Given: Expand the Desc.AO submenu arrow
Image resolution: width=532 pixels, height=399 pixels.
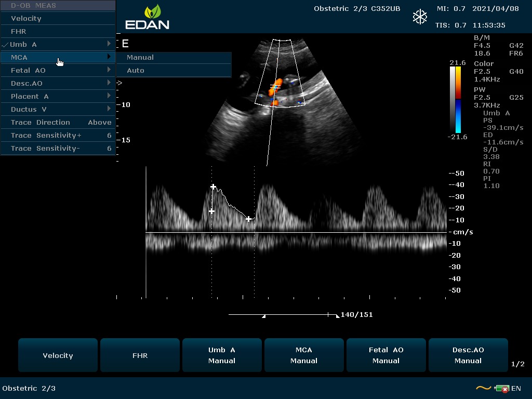Looking at the screenshot, I should (x=109, y=83).
